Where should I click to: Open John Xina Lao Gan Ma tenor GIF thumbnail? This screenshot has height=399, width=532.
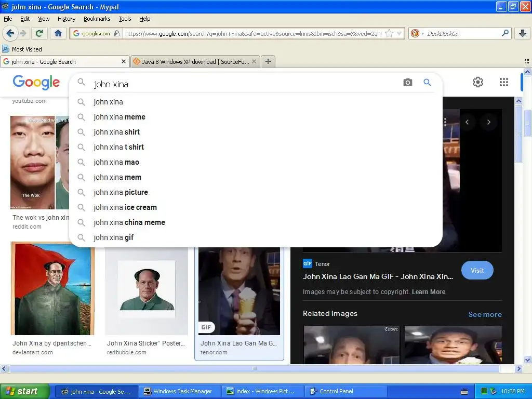coord(239,291)
